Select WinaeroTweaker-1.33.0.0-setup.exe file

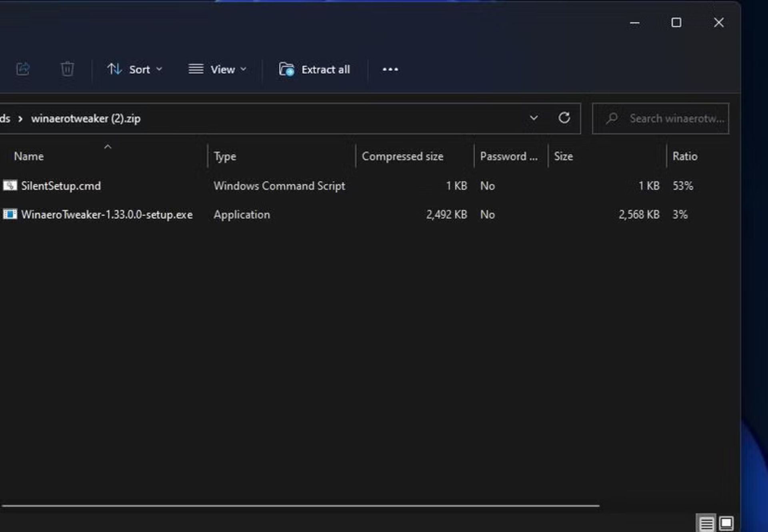[x=106, y=214]
